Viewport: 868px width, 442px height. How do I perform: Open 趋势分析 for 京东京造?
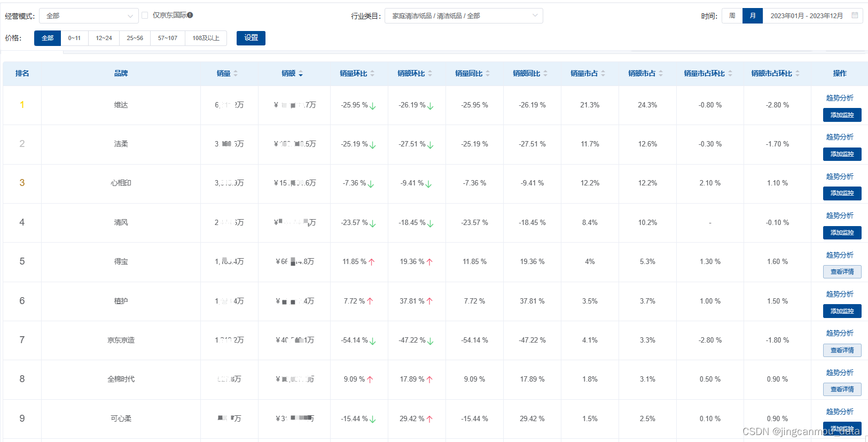click(x=840, y=333)
